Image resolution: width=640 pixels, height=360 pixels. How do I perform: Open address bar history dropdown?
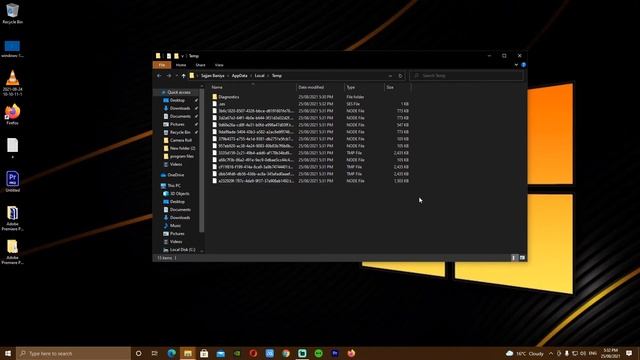(390, 76)
